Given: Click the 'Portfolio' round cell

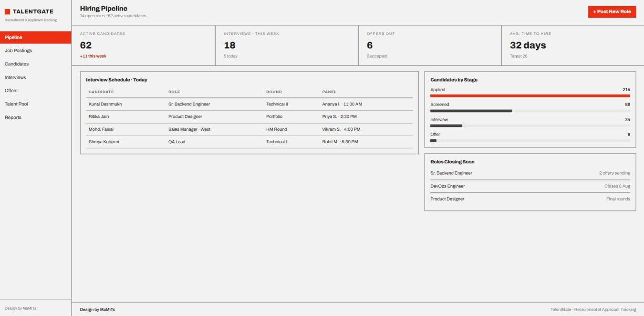Looking at the screenshot, I should [x=274, y=116].
